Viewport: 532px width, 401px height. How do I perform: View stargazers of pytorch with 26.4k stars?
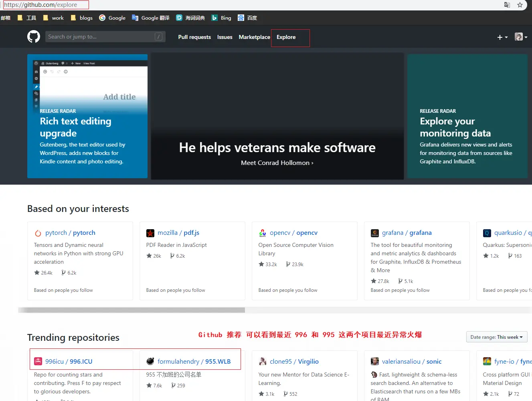tap(44, 273)
